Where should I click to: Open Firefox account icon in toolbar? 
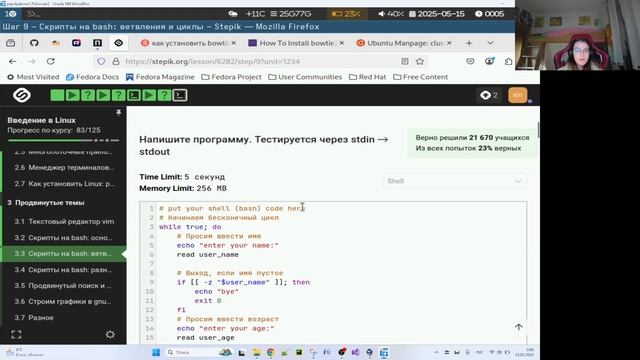click(x=489, y=61)
